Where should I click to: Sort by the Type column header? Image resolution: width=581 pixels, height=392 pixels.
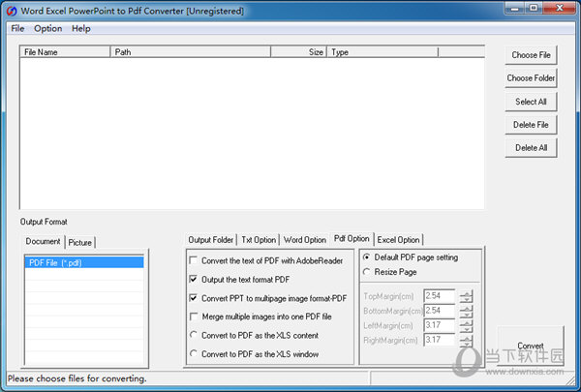(382, 52)
